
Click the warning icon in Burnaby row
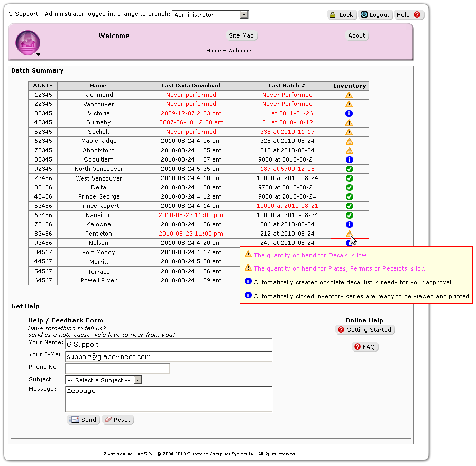pos(349,123)
